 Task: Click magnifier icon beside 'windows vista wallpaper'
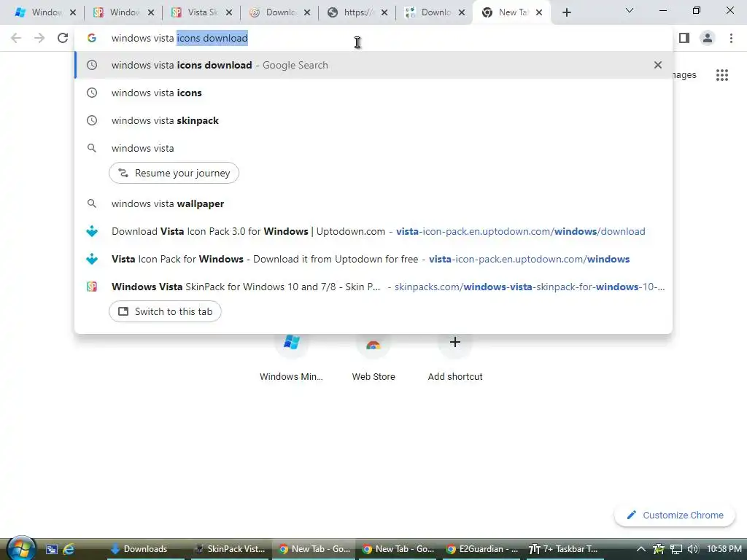point(92,204)
